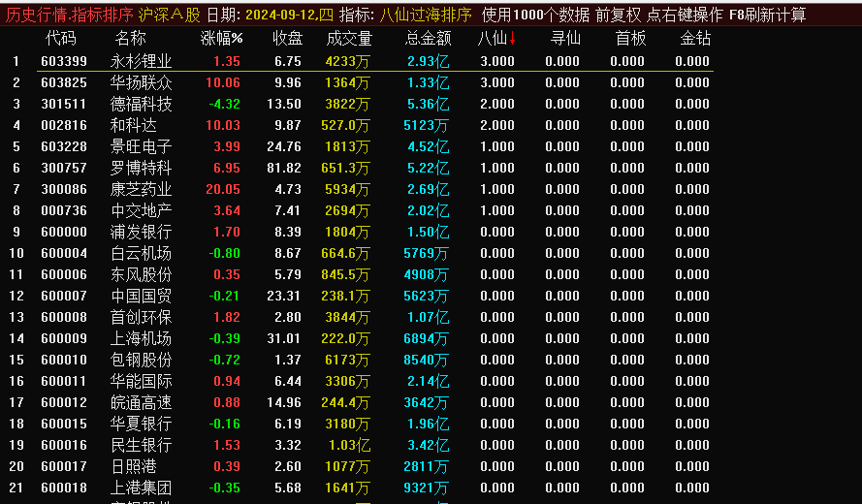The height and width of the screenshot is (504, 862).
Task: Click 八仙 value 3.000 in row 2
Action: (x=497, y=82)
